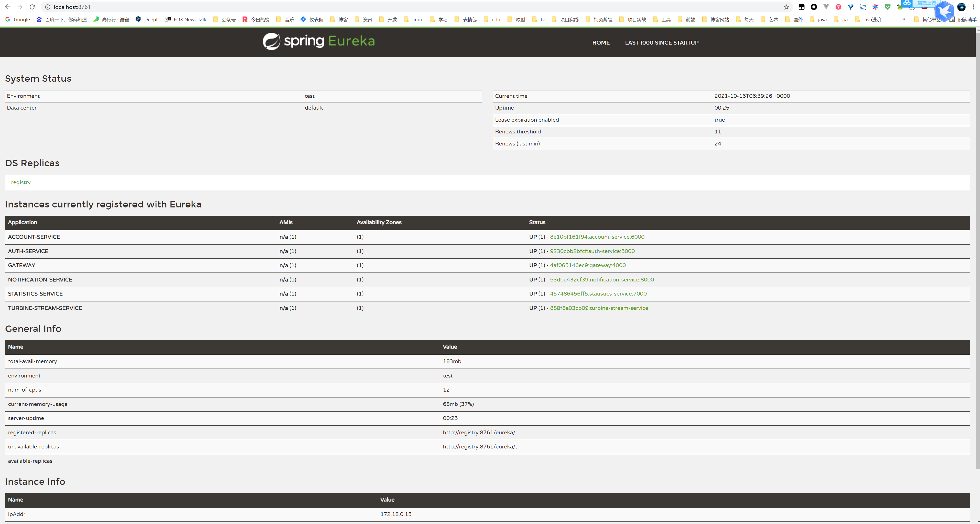Open the registry replica link
The width and height of the screenshot is (980, 524).
pyautogui.click(x=21, y=182)
